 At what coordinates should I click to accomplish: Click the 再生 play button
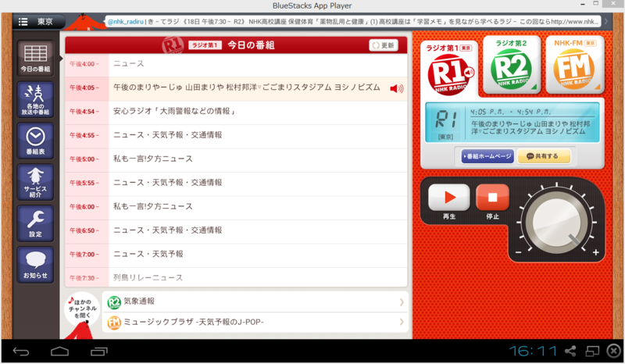click(x=449, y=198)
